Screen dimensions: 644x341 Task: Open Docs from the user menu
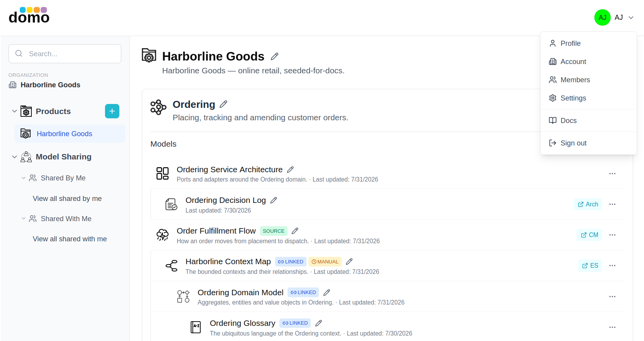(x=588, y=121)
